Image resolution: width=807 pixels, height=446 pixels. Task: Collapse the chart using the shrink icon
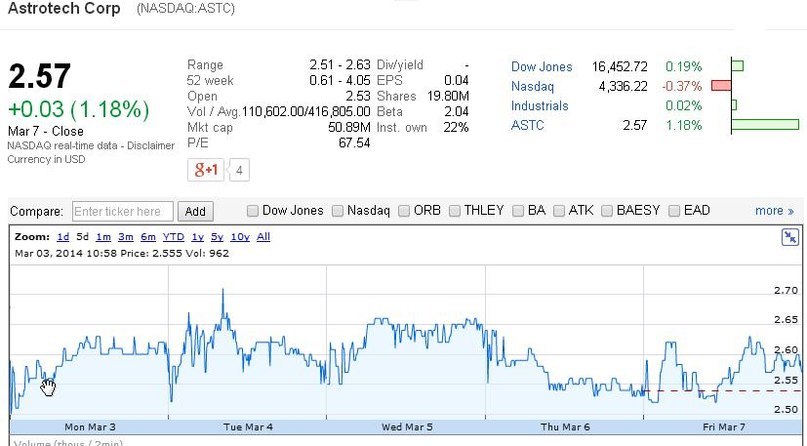[790, 237]
